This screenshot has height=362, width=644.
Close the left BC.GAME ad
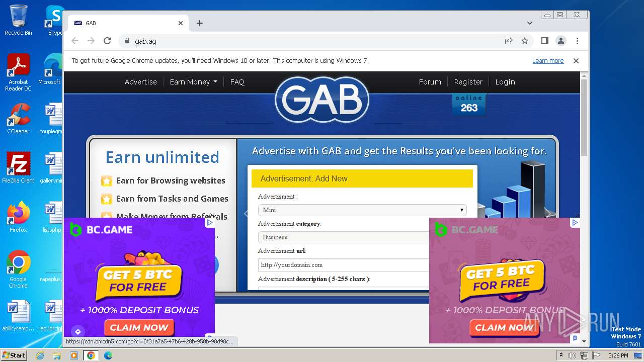tap(212, 216)
